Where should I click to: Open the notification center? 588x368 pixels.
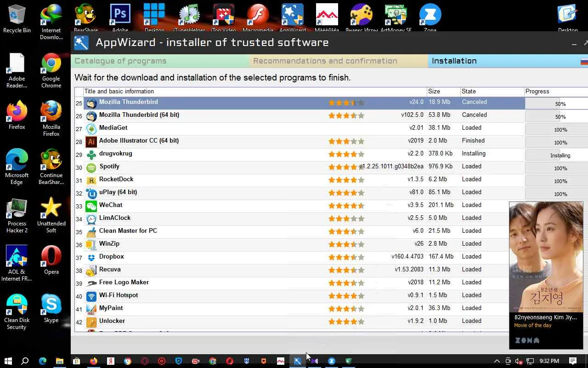point(573,361)
